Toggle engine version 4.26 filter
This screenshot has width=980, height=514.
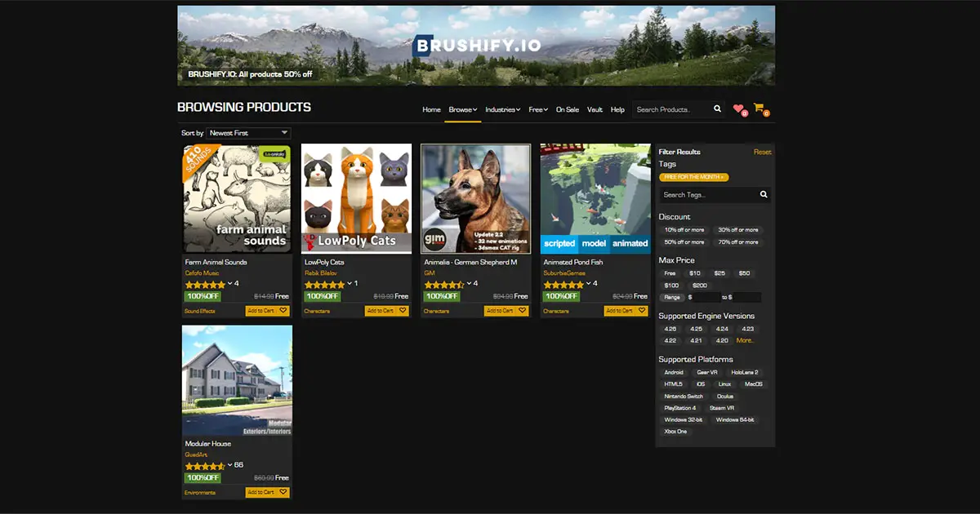coord(670,329)
